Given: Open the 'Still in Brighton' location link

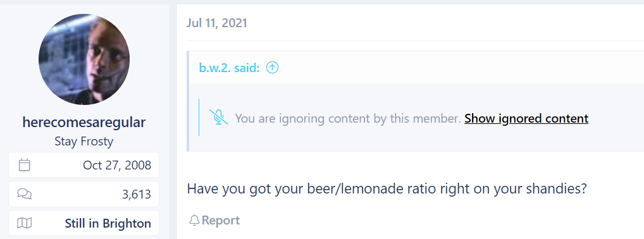Looking at the screenshot, I should pos(108,224).
